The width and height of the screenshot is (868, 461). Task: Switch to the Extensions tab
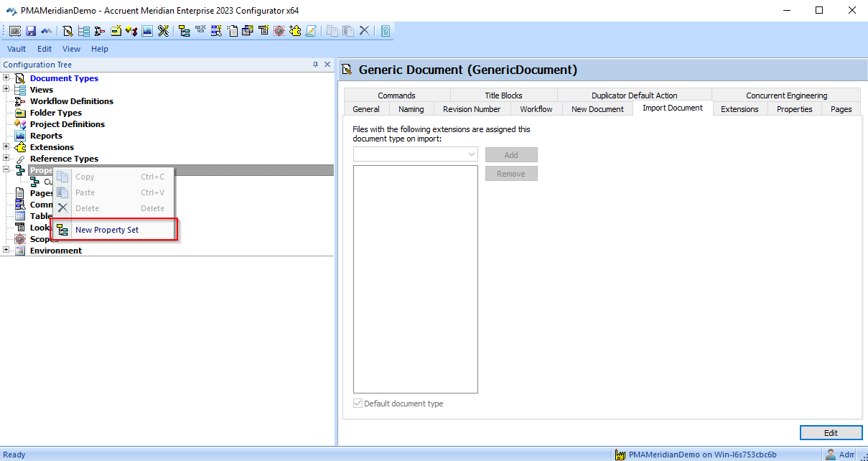point(739,109)
